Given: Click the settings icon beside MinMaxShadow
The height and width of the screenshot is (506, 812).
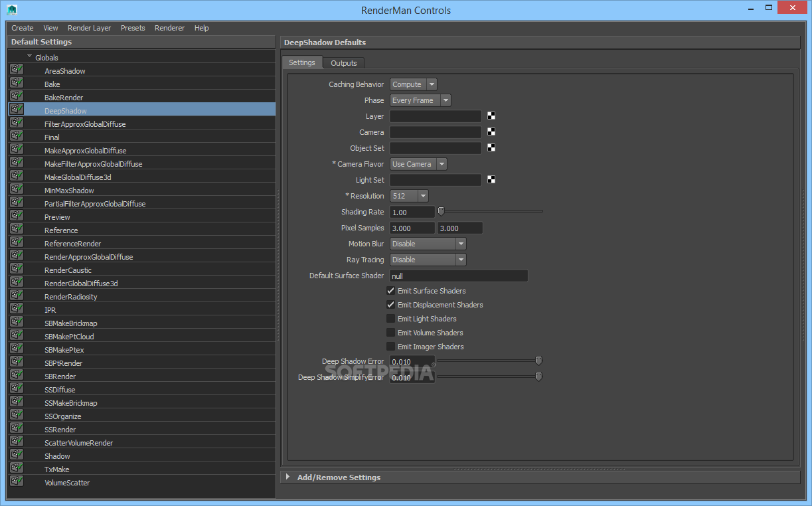Looking at the screenshot, I should point(17,189).
